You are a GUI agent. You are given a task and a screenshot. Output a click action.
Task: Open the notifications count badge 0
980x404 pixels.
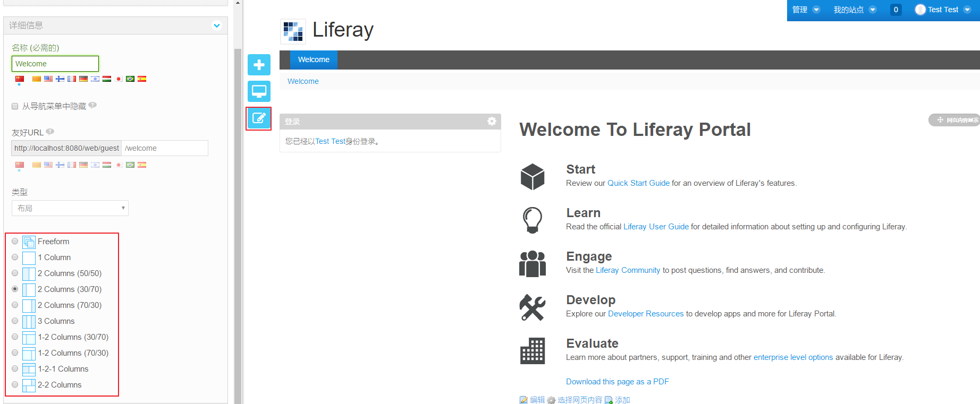[896, 10]
